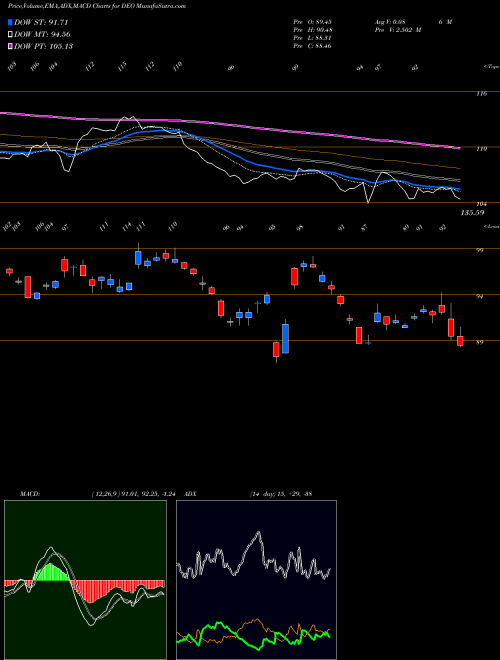The image size is (500, 660).
Task: Click the MACD '(12,26,9) 91.01, 92.25, -1.24' values
Action: 136,494
